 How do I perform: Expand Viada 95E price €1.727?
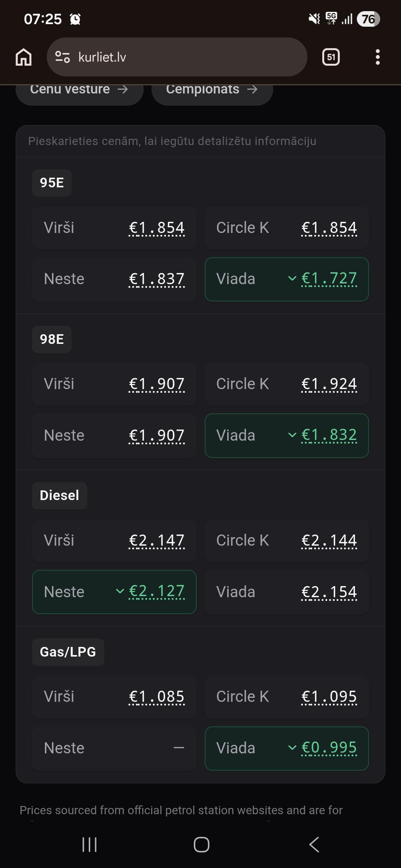tap(329, 279)
